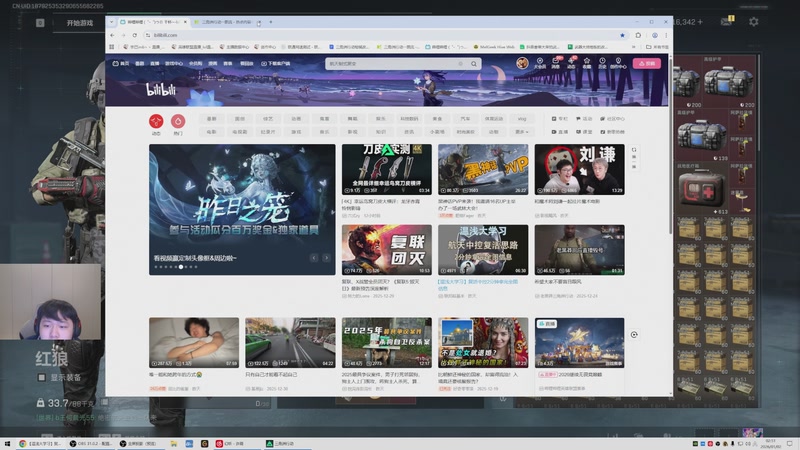800x450 pixels.
Task: Open the 收藏 favorites star icon
Action: click(x=587, y=63)
